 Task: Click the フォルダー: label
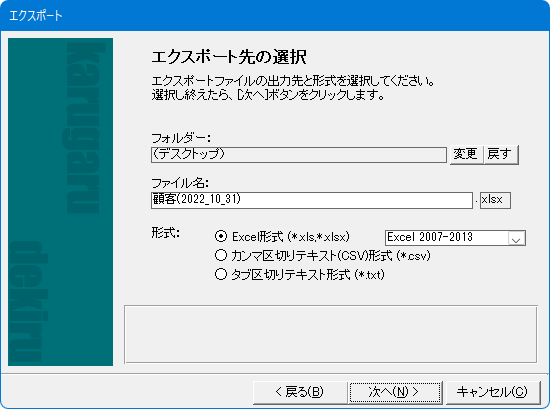(181, 138)
